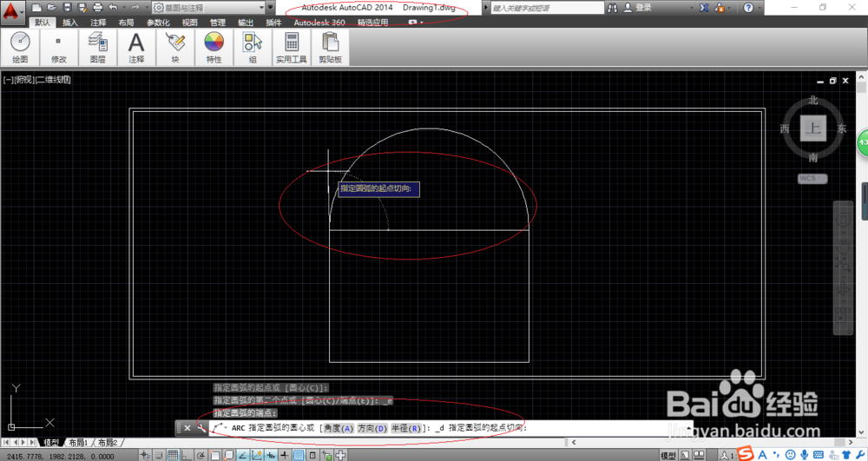The height and width of the screenshot is (461, 868).
Task: Open the 草图与注释 workspace dropdown
Action: [x=208, y=8]
